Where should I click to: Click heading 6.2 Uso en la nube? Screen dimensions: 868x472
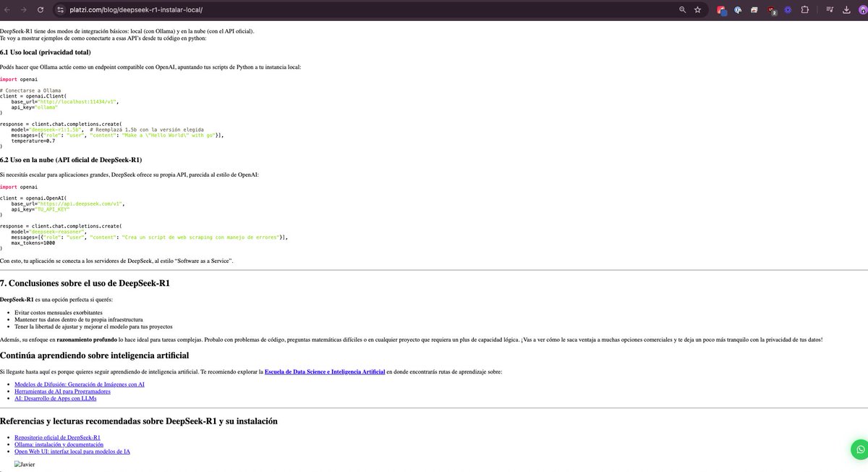[x=71, y=159]
